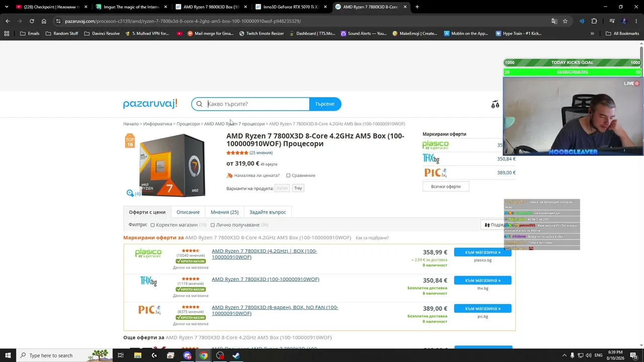Click the Всички оферти button
Screen dimensions: 644x362
(446, 187)
